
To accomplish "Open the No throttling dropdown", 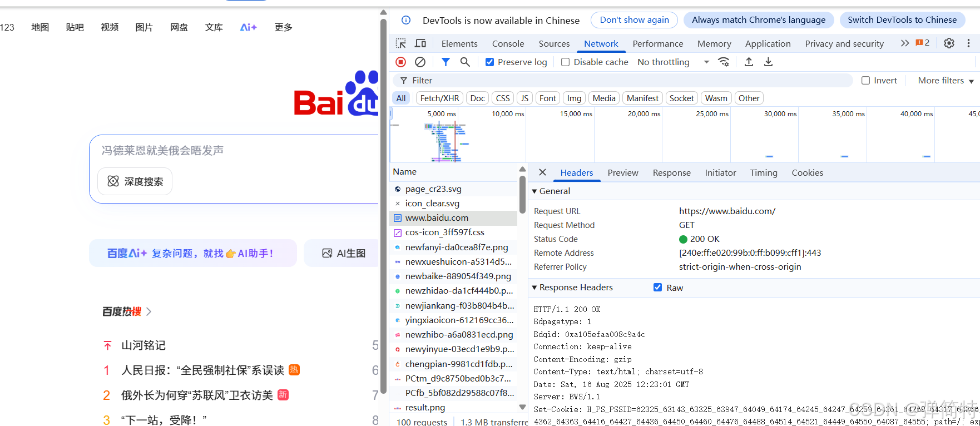I will pos(673,62).
